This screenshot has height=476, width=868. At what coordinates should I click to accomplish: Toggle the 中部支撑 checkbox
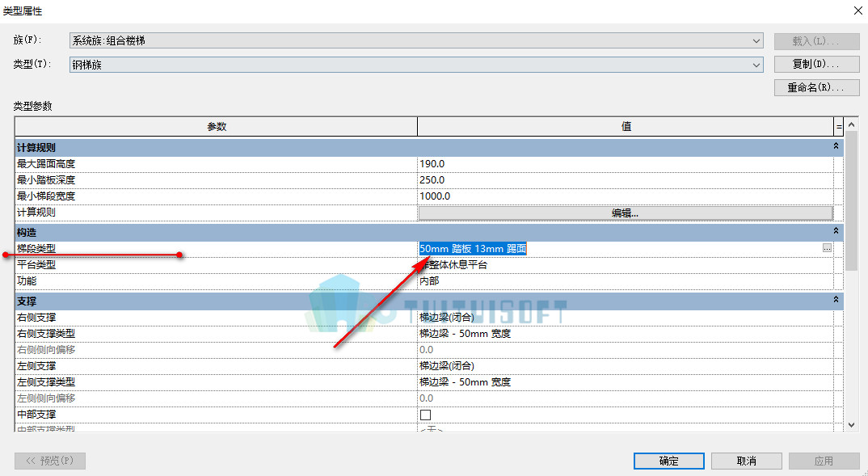(425, 415)
